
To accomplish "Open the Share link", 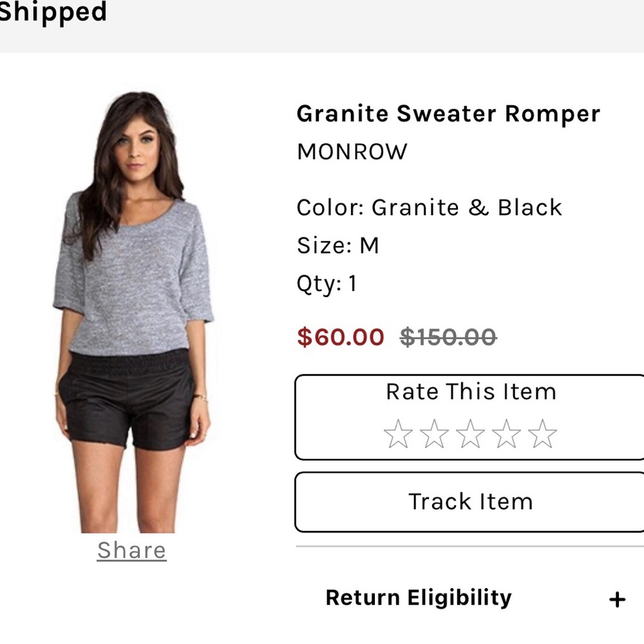I will tap(131, 551).
